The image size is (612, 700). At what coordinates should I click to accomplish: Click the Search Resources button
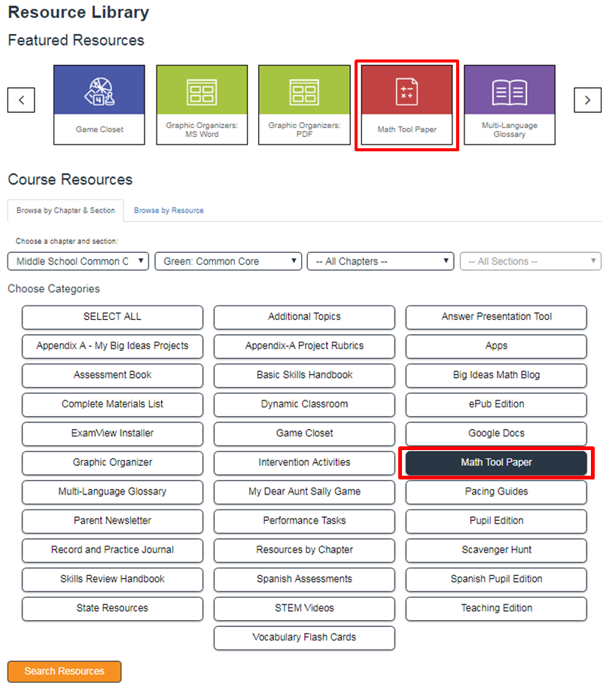(64, 671)
